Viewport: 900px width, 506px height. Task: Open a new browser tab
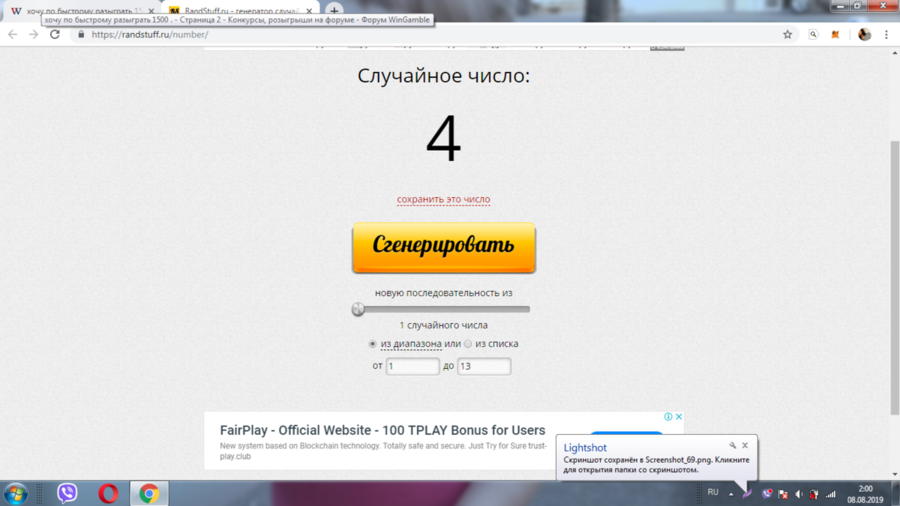coord(334,11)
